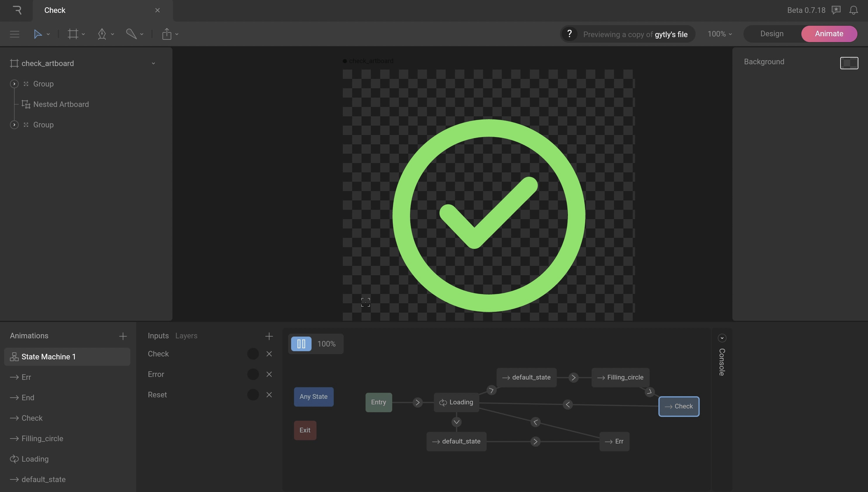Viewport: 868px width, 492px height.
Task: Click the Any State node
Action: point(313,397)
